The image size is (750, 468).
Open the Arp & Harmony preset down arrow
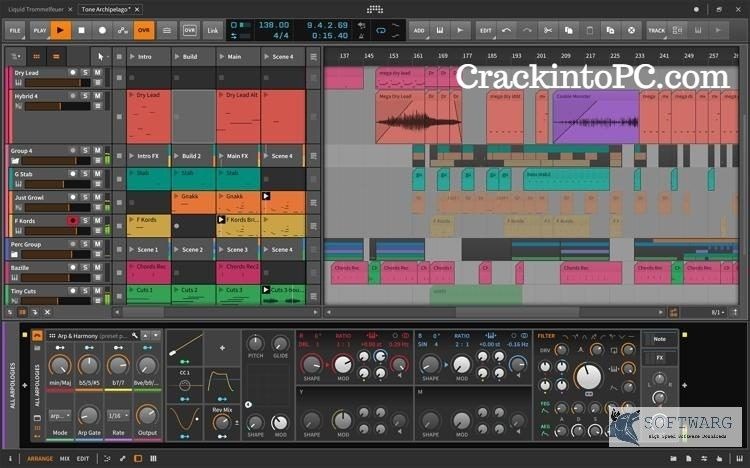pyautogui.click(x=155, y=335)
